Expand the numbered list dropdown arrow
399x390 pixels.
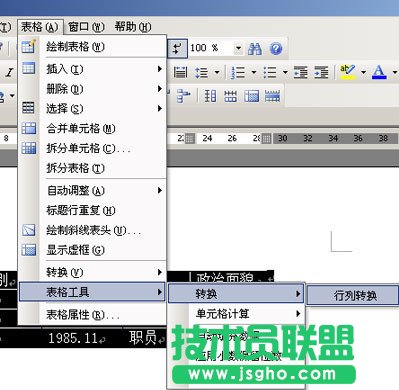click(254, 72)
